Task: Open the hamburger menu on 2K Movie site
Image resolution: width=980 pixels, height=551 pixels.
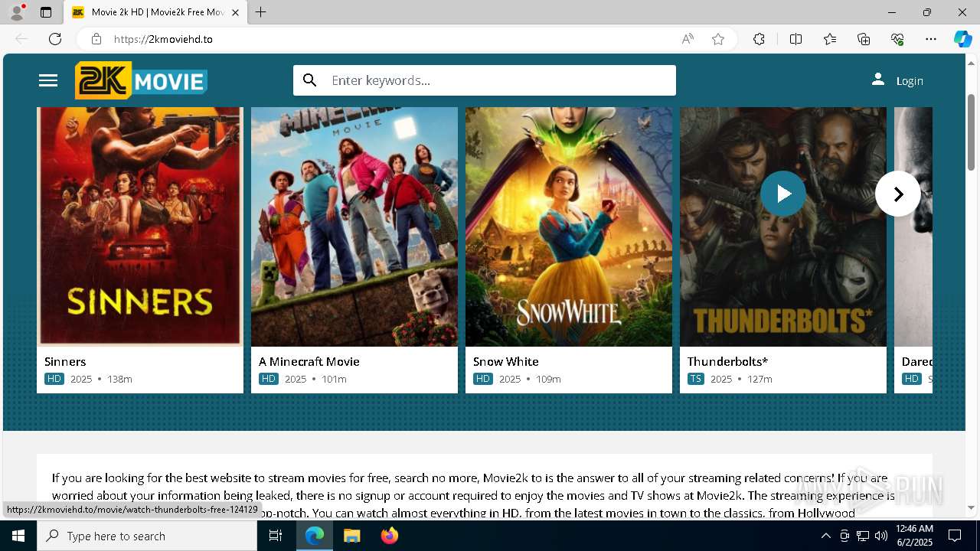Action: pyautogui.click(x=48, y=80)
